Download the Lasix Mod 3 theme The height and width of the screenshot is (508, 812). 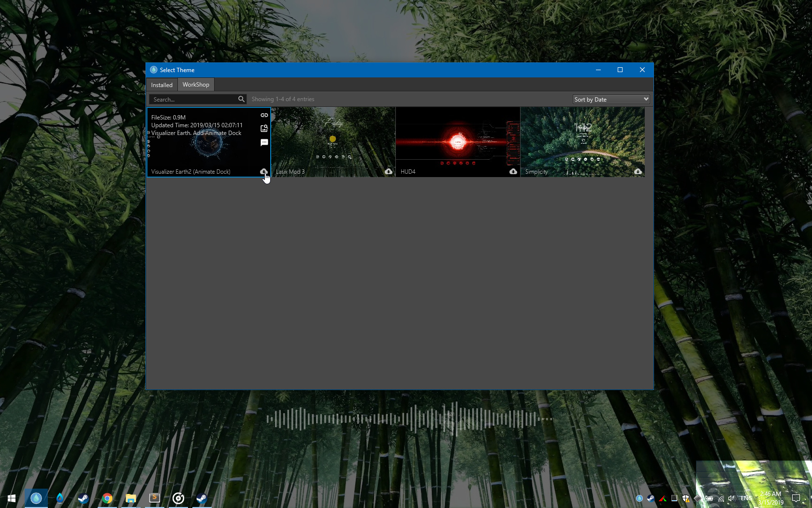tap(389, 172)
